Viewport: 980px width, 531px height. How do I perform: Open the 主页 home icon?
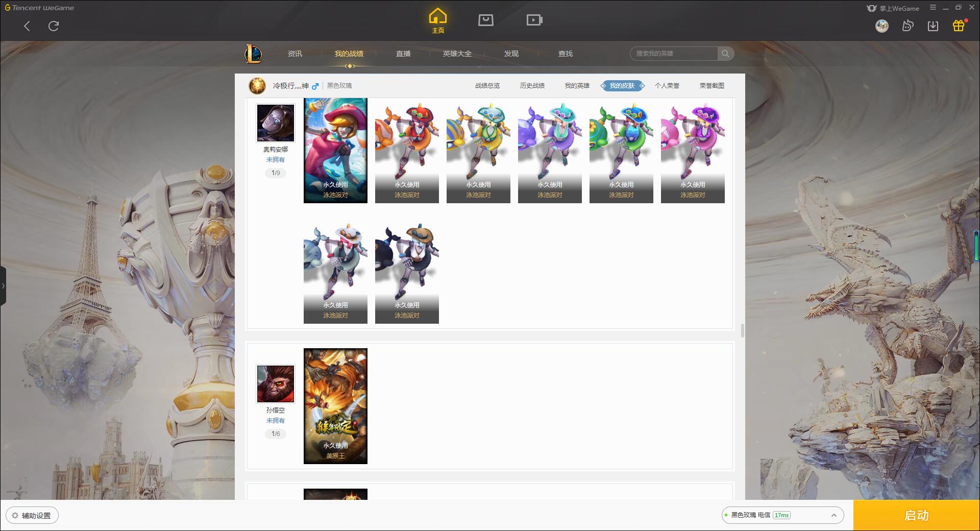pos(438,21)
